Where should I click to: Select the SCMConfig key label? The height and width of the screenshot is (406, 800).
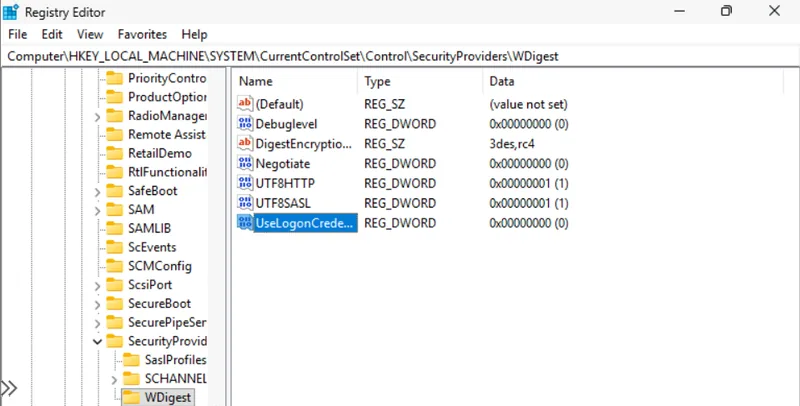pyautogui.click(x=160, y=266)
